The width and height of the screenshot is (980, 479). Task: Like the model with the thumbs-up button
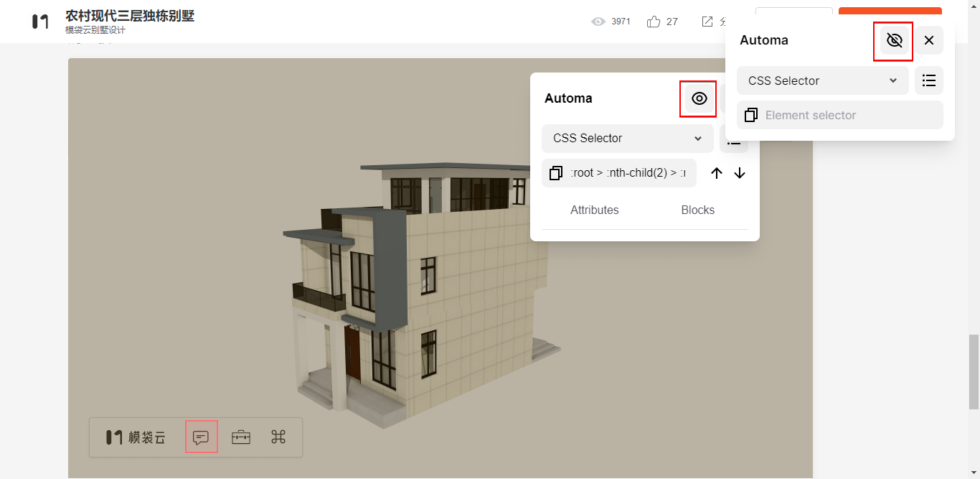[654, 21]
